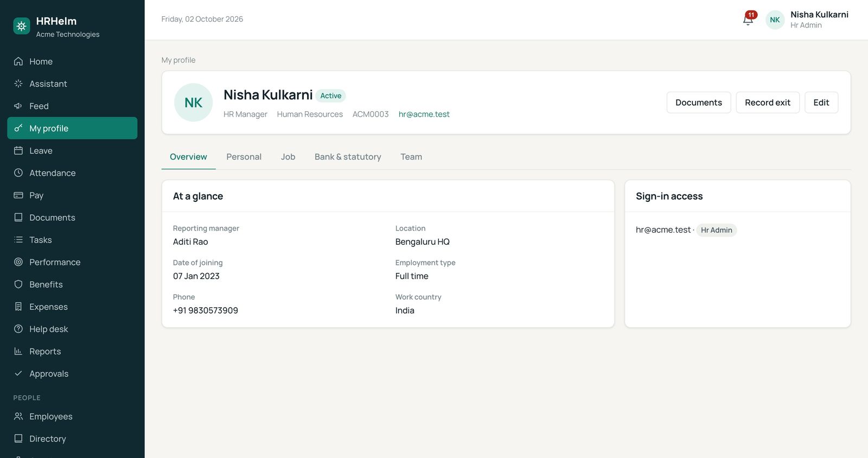This screenshot has width=868, height=458.
Task: Click the ACM0003 employee ID
Action: pos(371,114)
